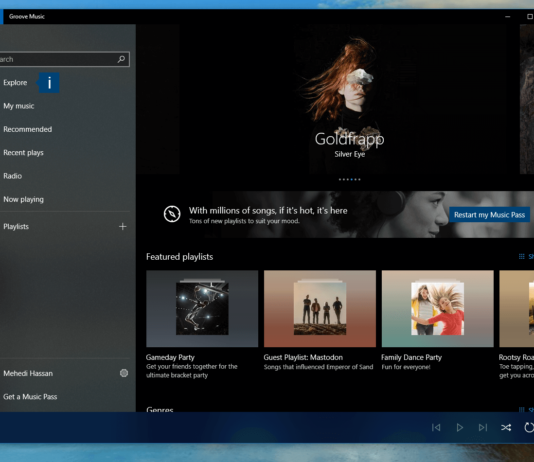Minimize the Groove Music window
Image resolution: width=534 pixels, height=462 pixels.
coord(507,16)
